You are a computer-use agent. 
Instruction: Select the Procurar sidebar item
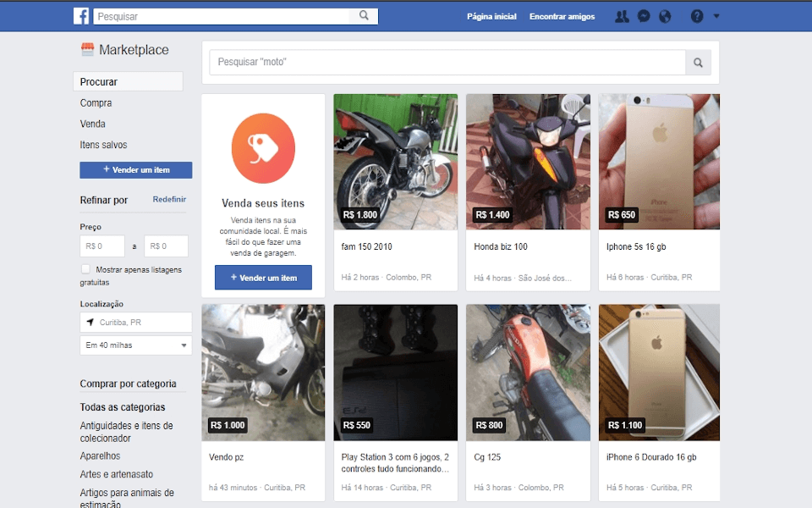tap(128, 81)
